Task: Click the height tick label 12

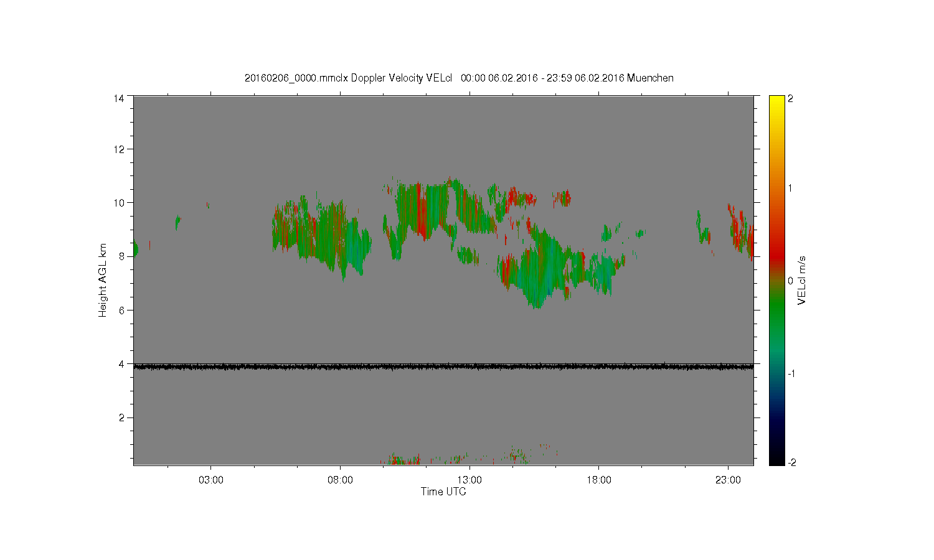Action: pyautogui.click(x=119, y=149)
